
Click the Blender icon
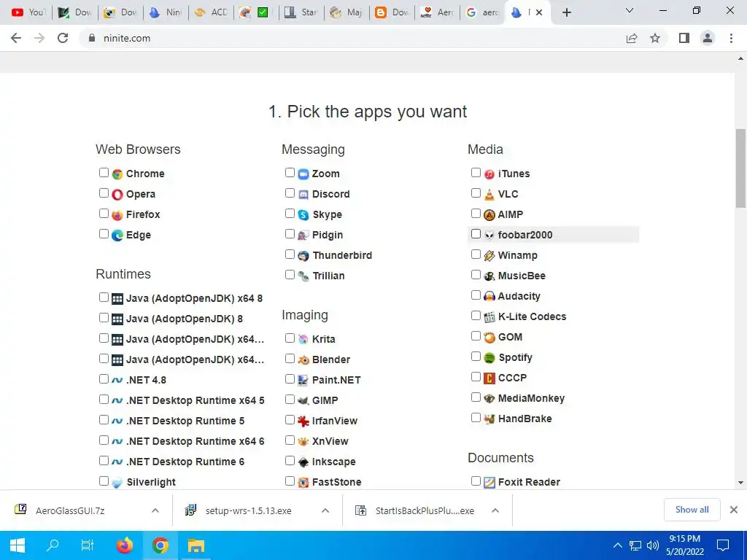point(303,360)
